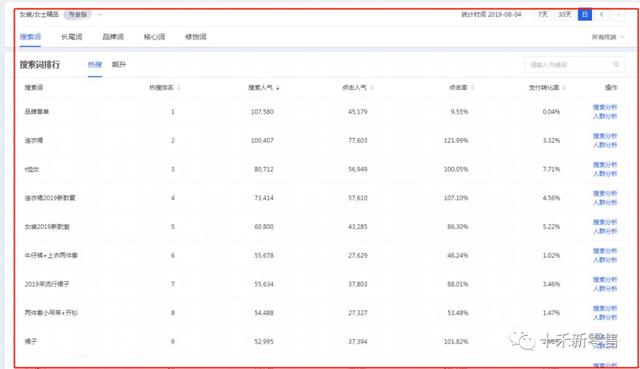
Task: Open 搜索分析 for rank 8 keyword
Action: click(x=605, y=308)
